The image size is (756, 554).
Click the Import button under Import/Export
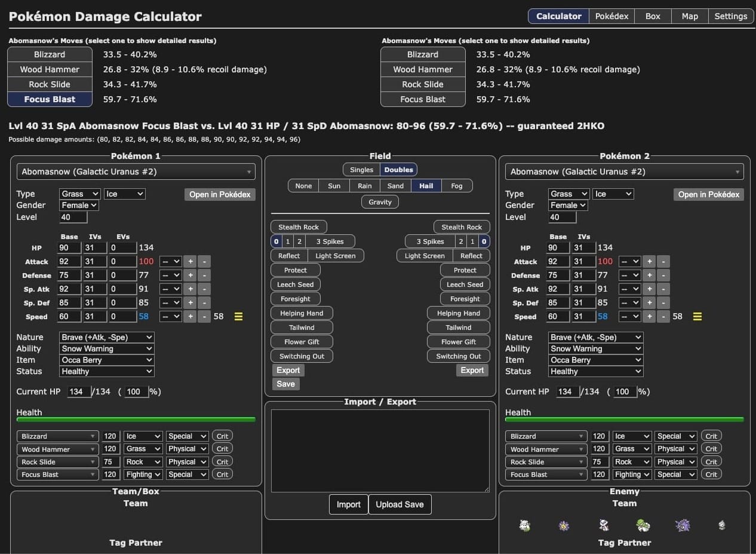point(348,504)
